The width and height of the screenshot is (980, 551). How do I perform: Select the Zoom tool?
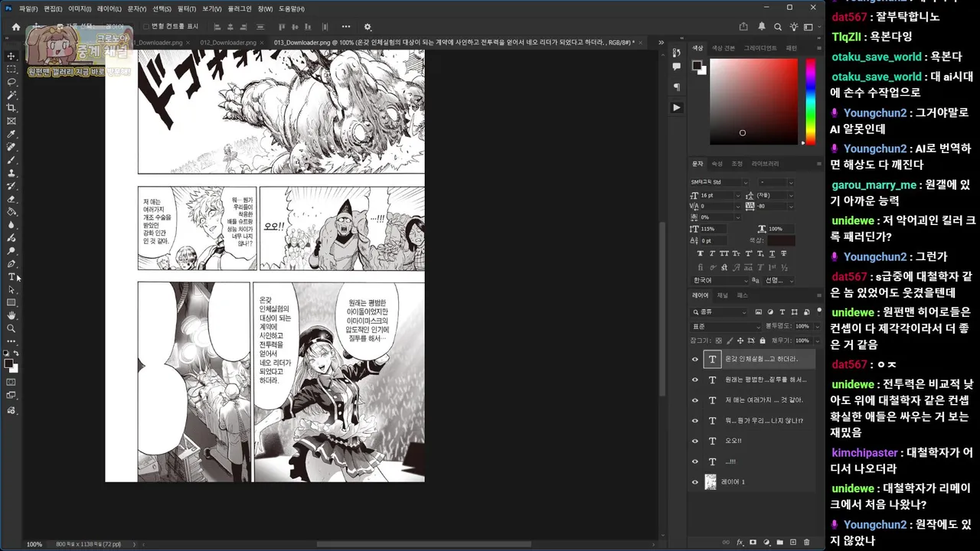coord(11,328)
